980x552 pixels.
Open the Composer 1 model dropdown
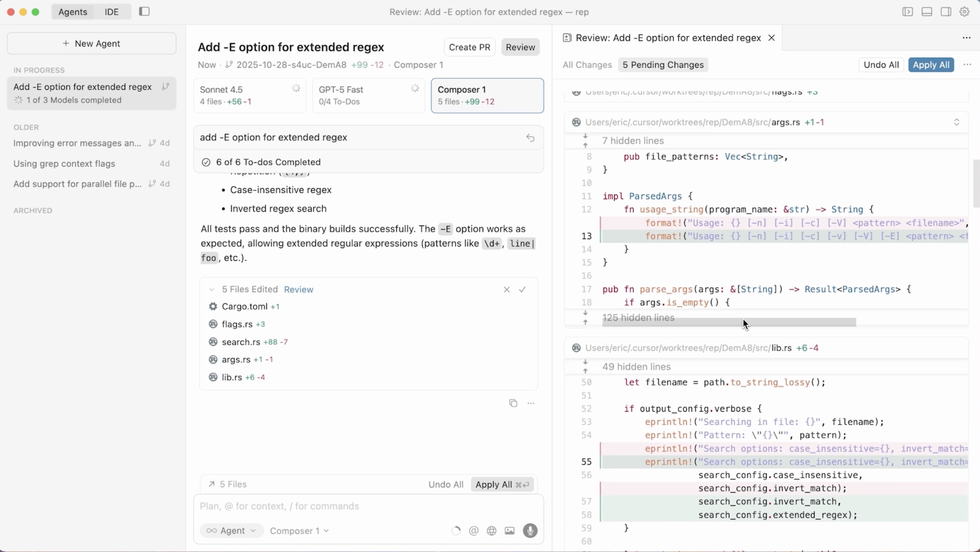click(299, 531)
